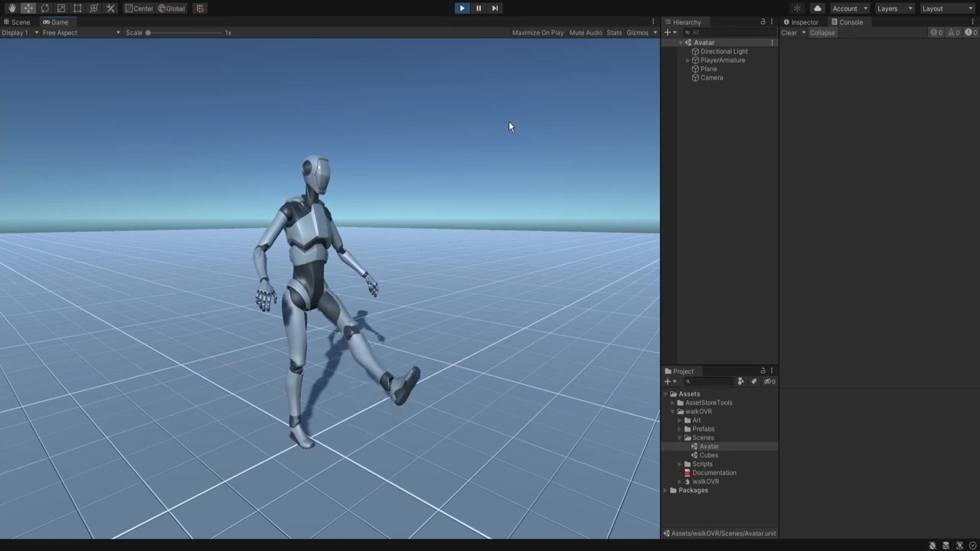Switch to the Inspector tab
The height and width of the screenshot is (551, 980).
[801, 22]
